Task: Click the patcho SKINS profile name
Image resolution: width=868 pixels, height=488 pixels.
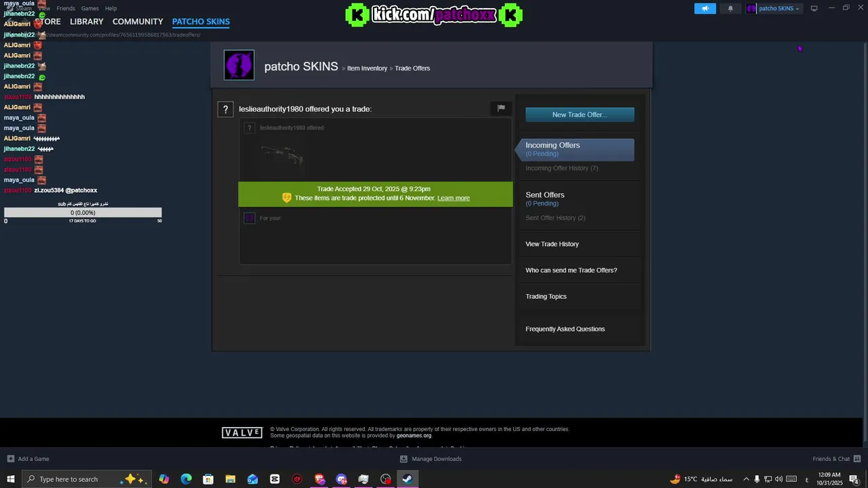Action: click(x=301, y=66)
